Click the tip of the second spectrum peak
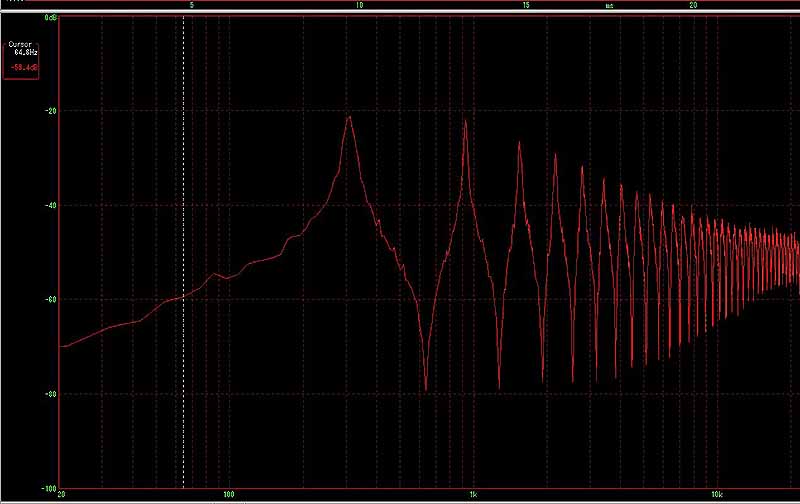This screenshot has height=504, width=800. (464, 122)
